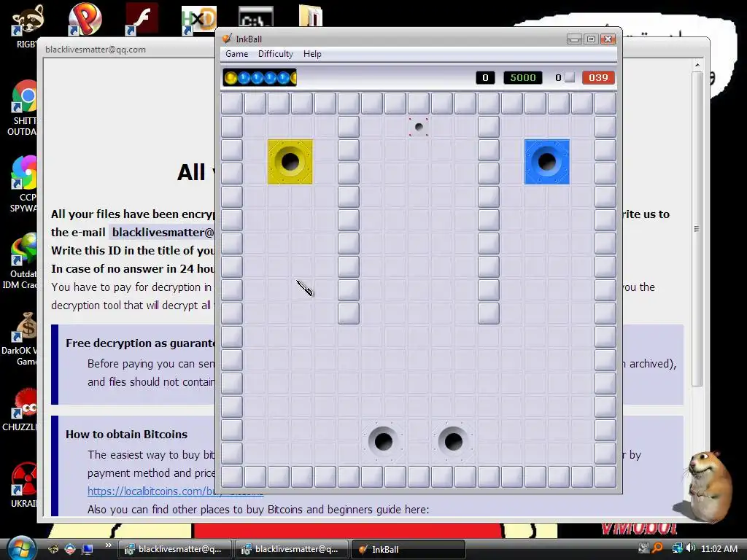The height and width of the screenshot is (560, 747).
Task: Click the InkBall taskbar button
Action: [x=408, y=549]
